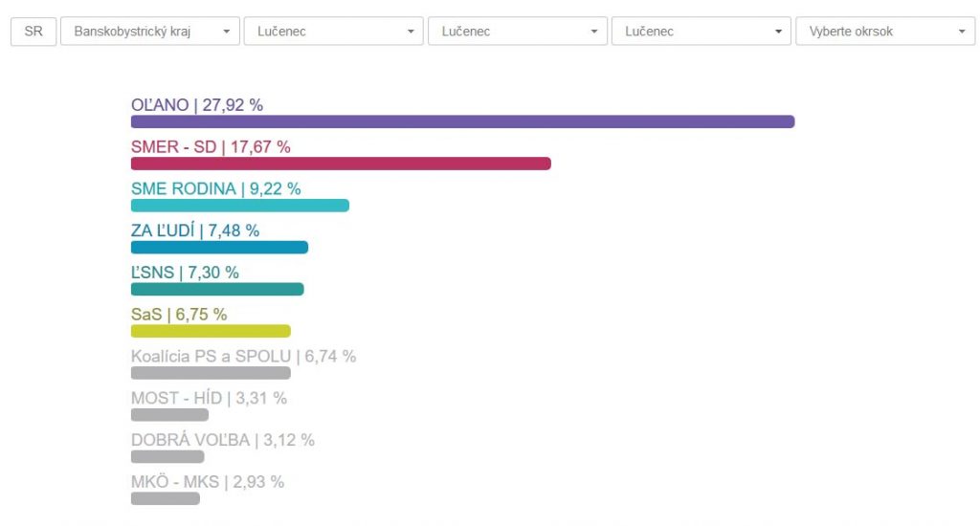Click the Koalícia PS a SPOLU label

tap(243, 357)
